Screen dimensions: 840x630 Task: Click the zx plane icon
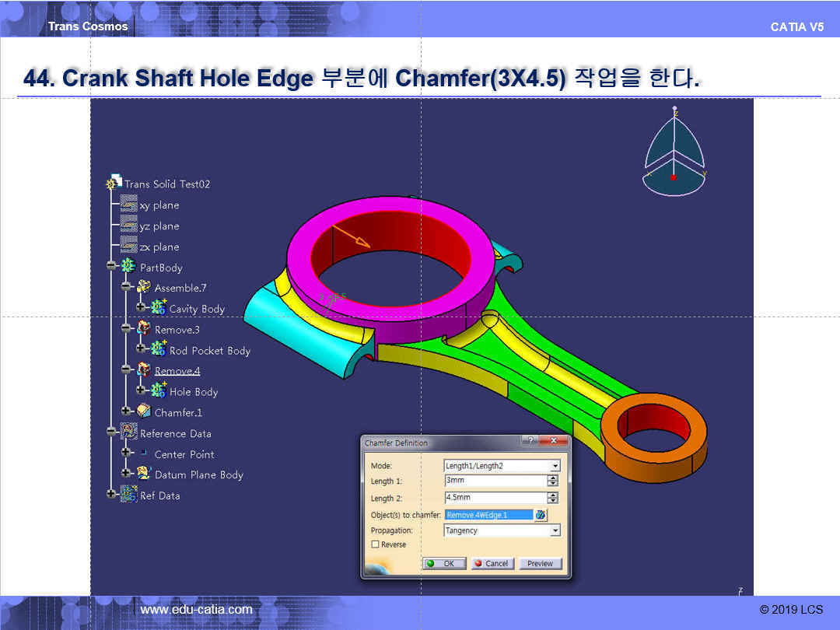pyautogui.click(x=129, y=247)
